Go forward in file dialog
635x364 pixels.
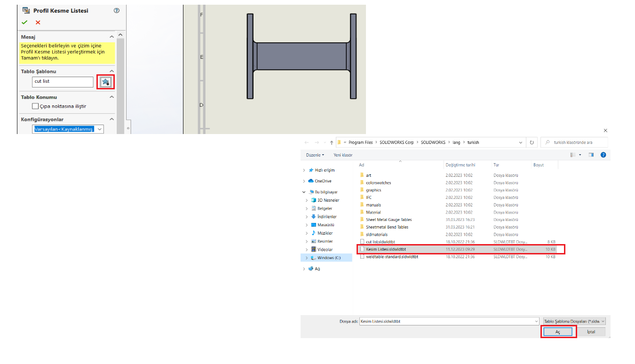(x=317, y=142)
